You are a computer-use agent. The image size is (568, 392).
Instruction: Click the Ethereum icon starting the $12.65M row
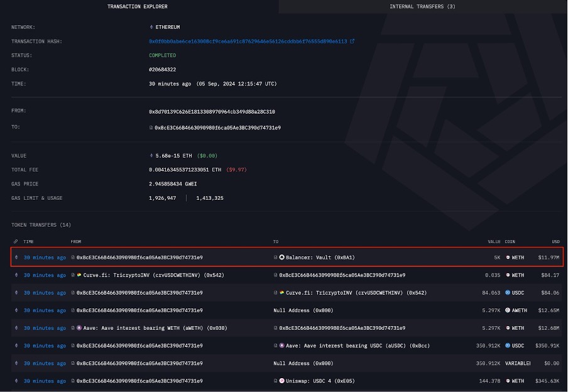(16, 310)
